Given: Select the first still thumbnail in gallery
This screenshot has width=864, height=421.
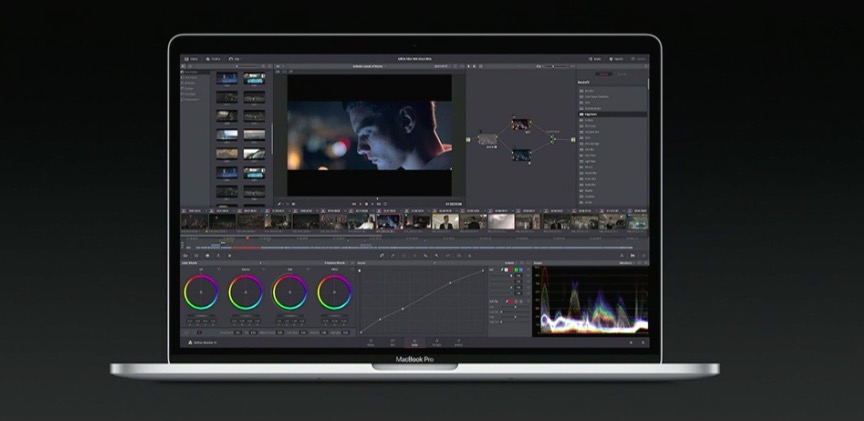Looking at the screenshot, I should 227,77.
